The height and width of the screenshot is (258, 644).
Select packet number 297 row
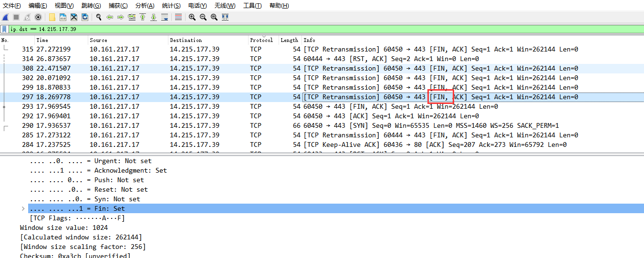coord(322,97)
